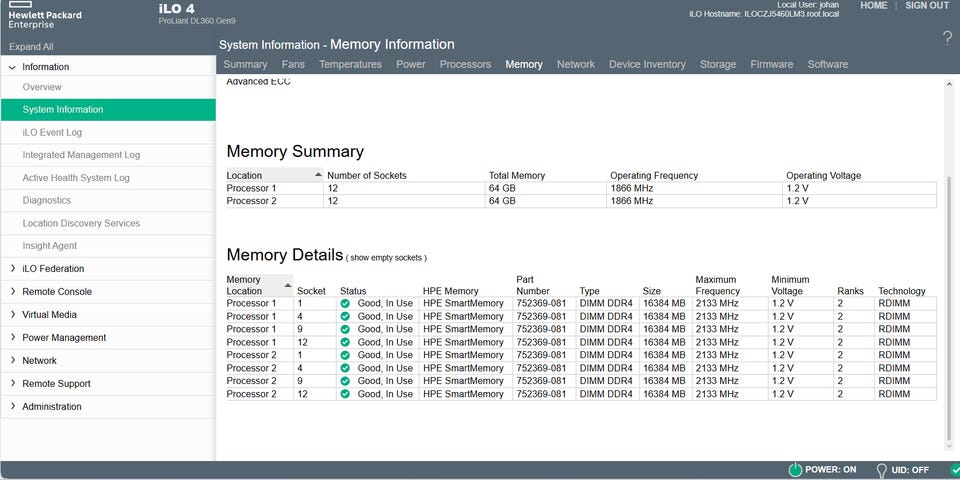Click the scrollbar up arrow
960x480 pixels.
pyautogui.click(x=950, y=84)
